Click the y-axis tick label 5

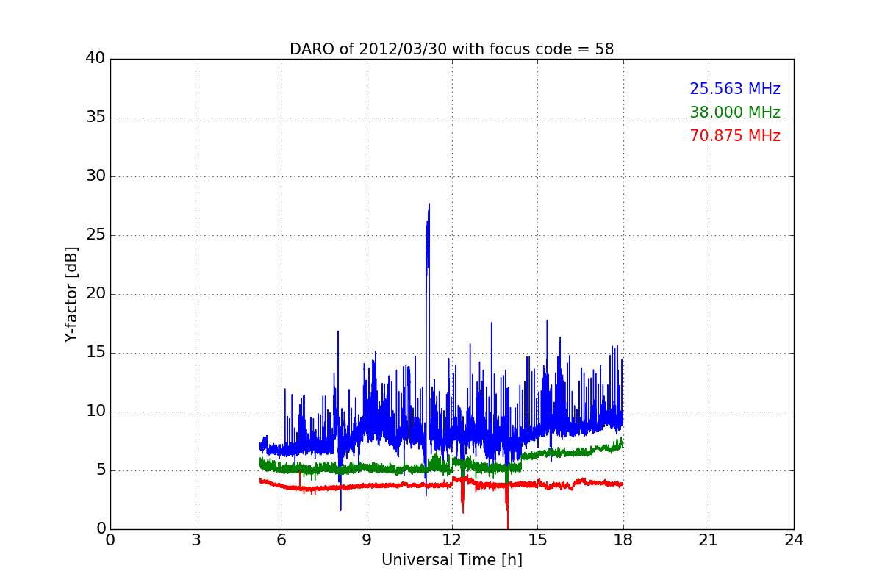click(101, 470)
